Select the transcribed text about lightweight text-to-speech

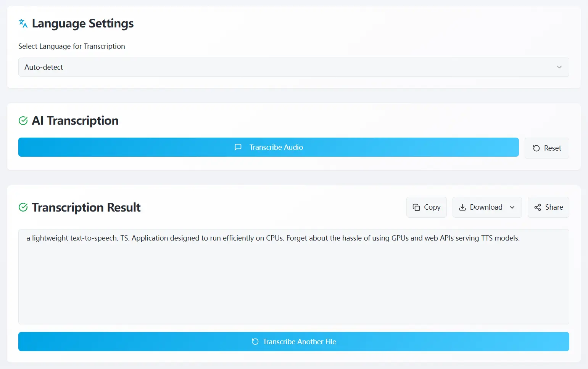tap(273, 238)
